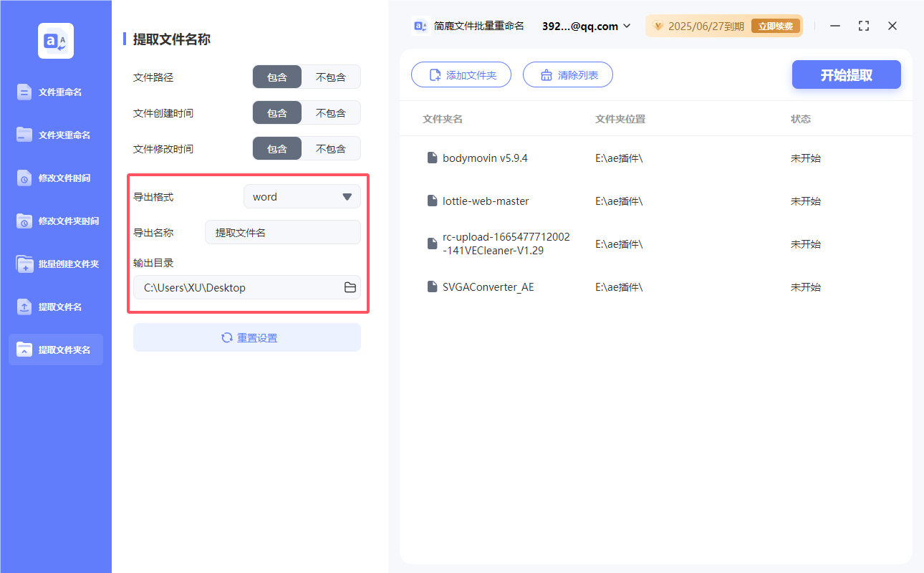
Task: Click inside the 导出名称 input field
Action: [282, 231]
